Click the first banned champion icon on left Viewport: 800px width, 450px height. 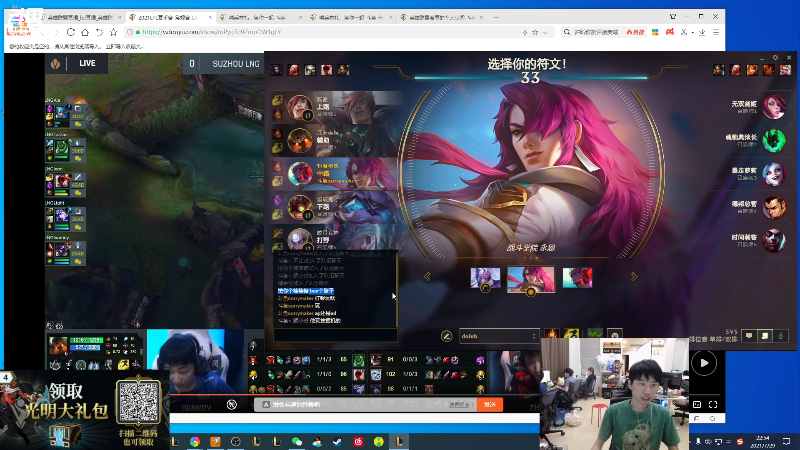(277, 69)
